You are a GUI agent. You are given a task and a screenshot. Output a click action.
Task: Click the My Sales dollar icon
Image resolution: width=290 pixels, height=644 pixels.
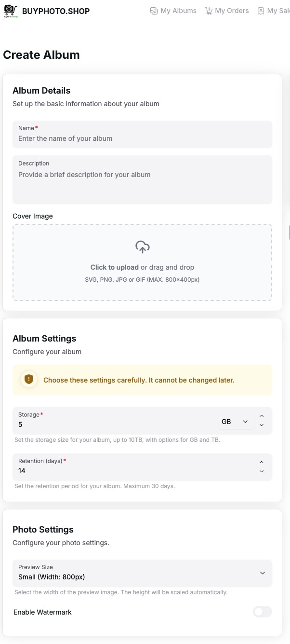261,11
